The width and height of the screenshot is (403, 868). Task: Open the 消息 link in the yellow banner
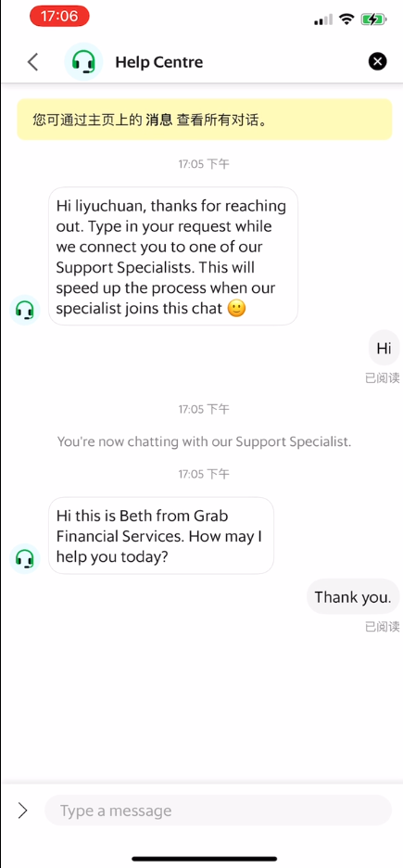[x=159, y=120]
